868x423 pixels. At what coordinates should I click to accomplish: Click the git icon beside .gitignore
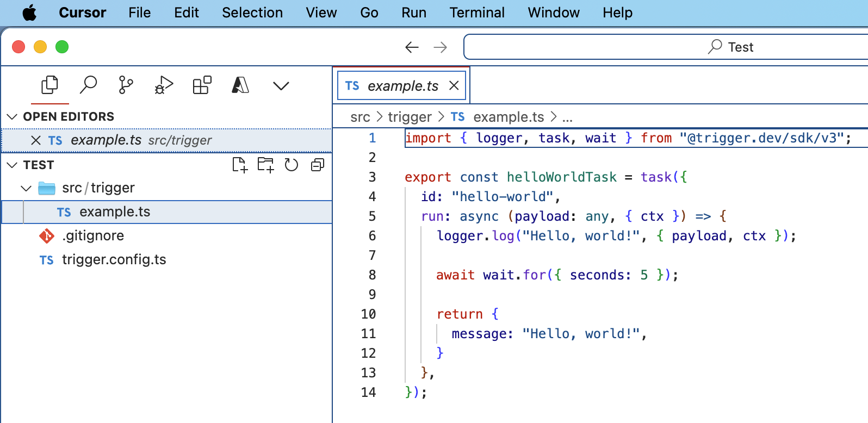[47, 236]
